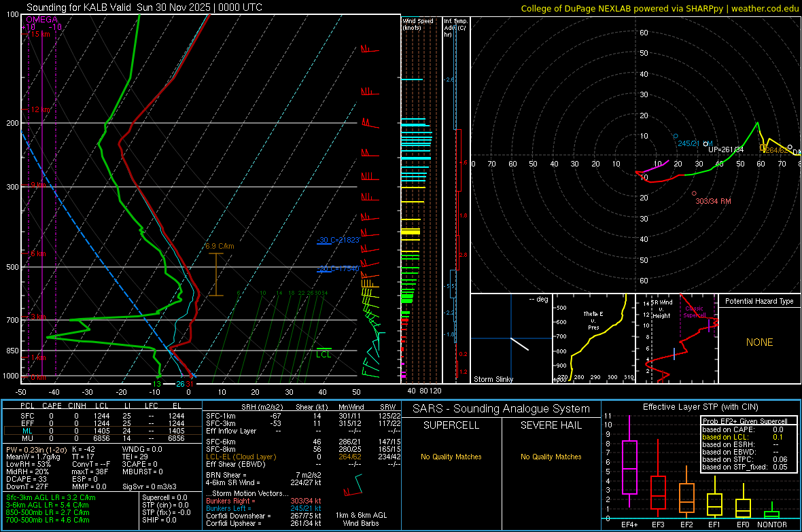Click the DCAPE = 33 value
Screen dimensions: 802x532
(27, 479)
